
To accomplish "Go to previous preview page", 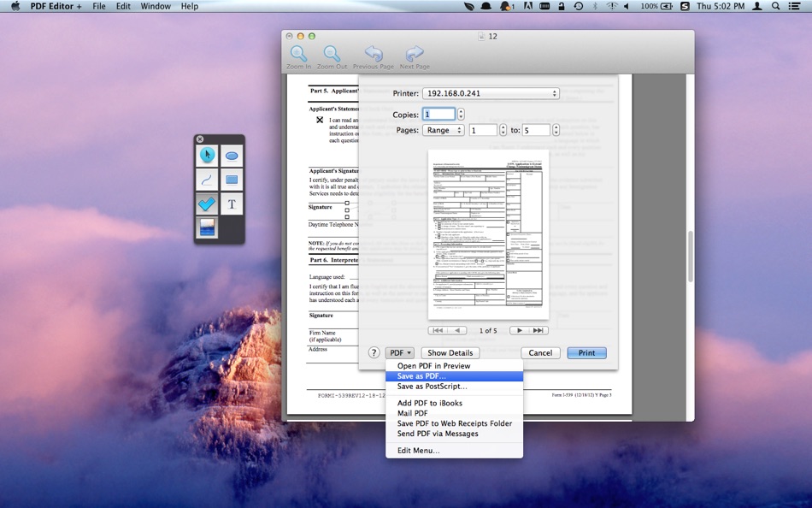I will coord(457,330).
